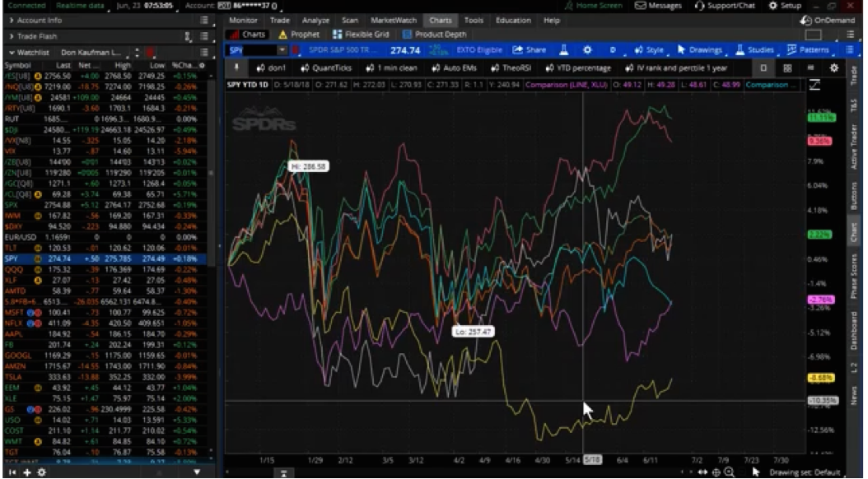Switch to four-grid chart layout icon
The image size is (868, 479).
click(x=786, y=67)
